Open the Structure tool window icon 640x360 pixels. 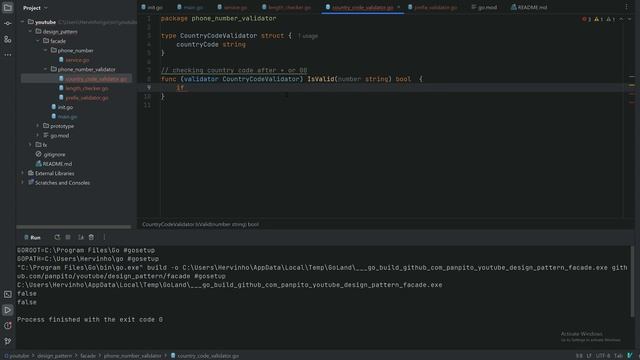pyautogui.click(x=8, y=40)
